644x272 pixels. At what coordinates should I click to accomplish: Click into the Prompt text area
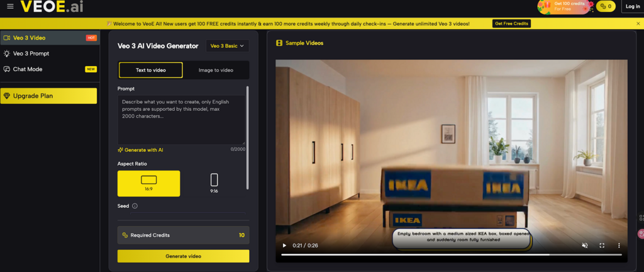[x=181, y=120]
